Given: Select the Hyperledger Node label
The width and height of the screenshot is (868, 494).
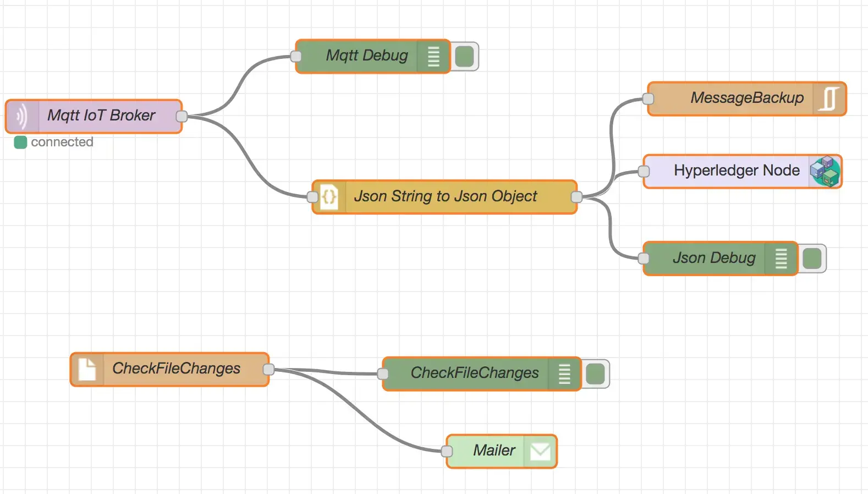Looking at the screenshot, I should (736, 171).
